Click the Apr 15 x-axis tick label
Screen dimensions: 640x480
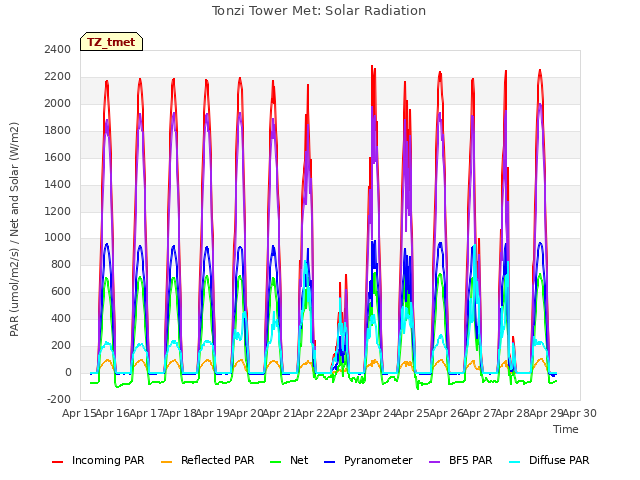(x=79, y=413)
